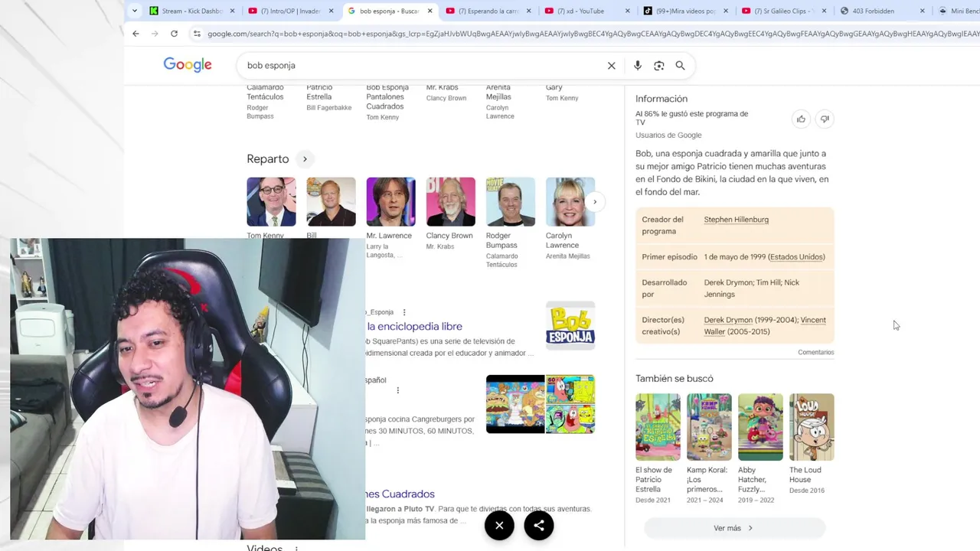Viewport: 980px width, 551px height.
Task: Reload the page with the refresh icon
Action: [174, 34]
